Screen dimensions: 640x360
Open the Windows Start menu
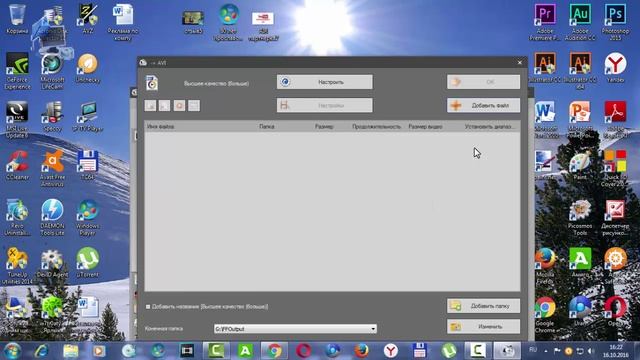(x=12, y=351)
